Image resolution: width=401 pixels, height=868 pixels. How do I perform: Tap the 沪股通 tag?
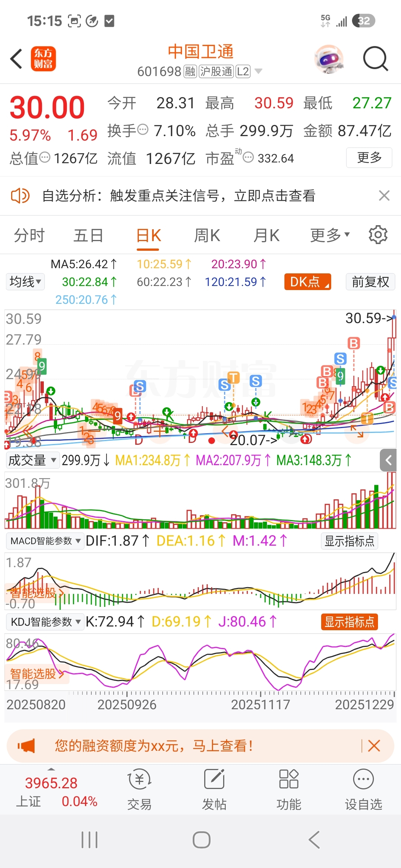[216, 71]
